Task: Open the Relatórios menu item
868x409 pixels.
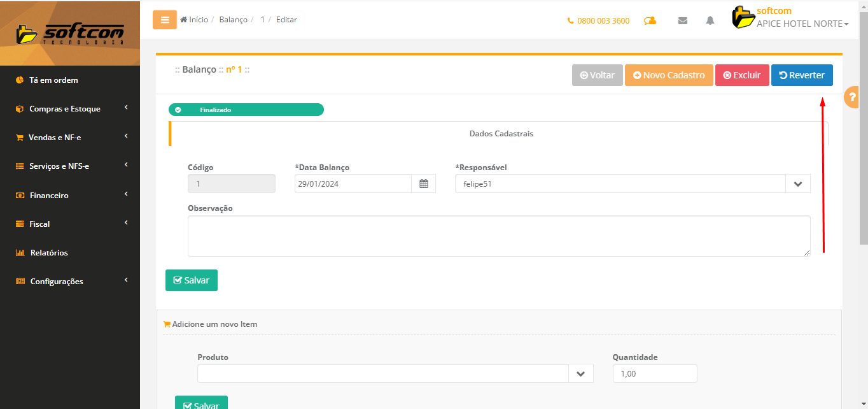Action: click(49, 253)
